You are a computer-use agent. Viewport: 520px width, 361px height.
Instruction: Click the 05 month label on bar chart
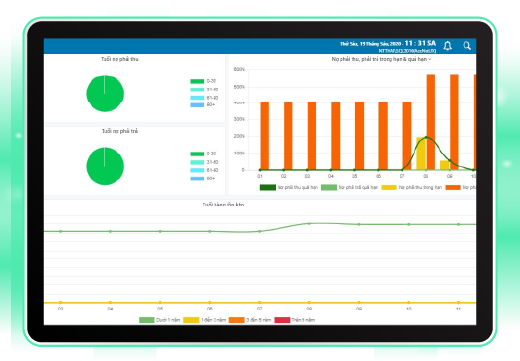point(355,176)
